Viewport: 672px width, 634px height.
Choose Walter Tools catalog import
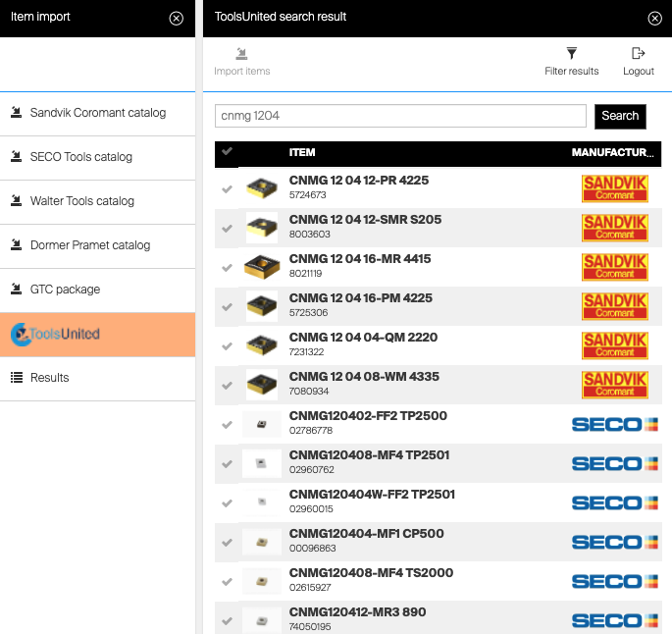[81, 201]
